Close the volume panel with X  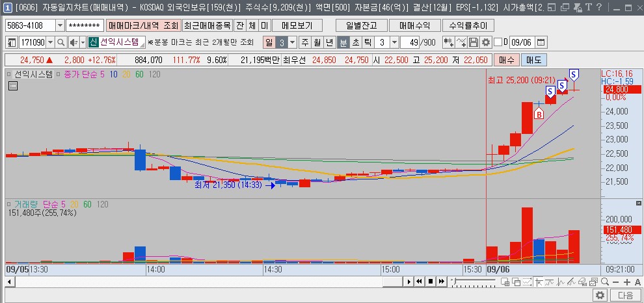(639, 204)
